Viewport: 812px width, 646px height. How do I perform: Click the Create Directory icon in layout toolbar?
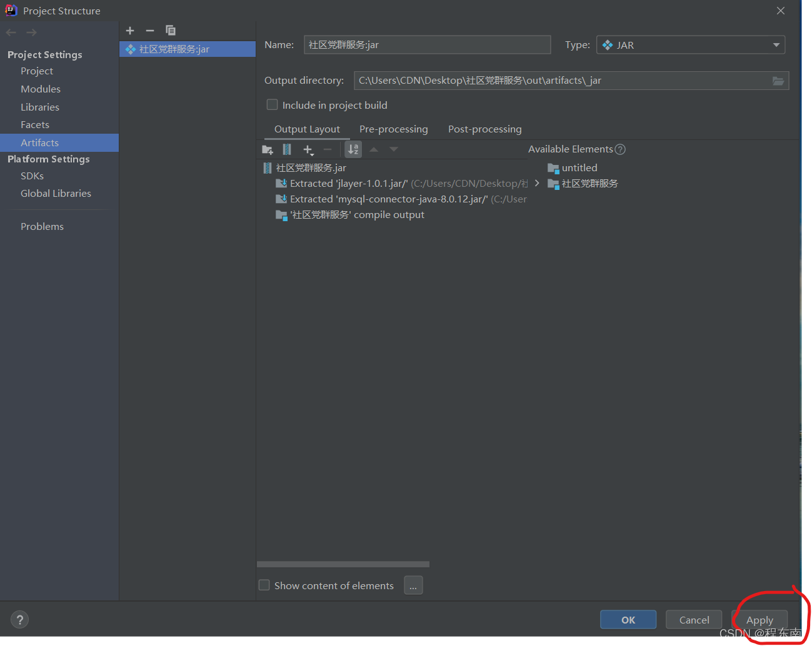click(x=268, y=150)
